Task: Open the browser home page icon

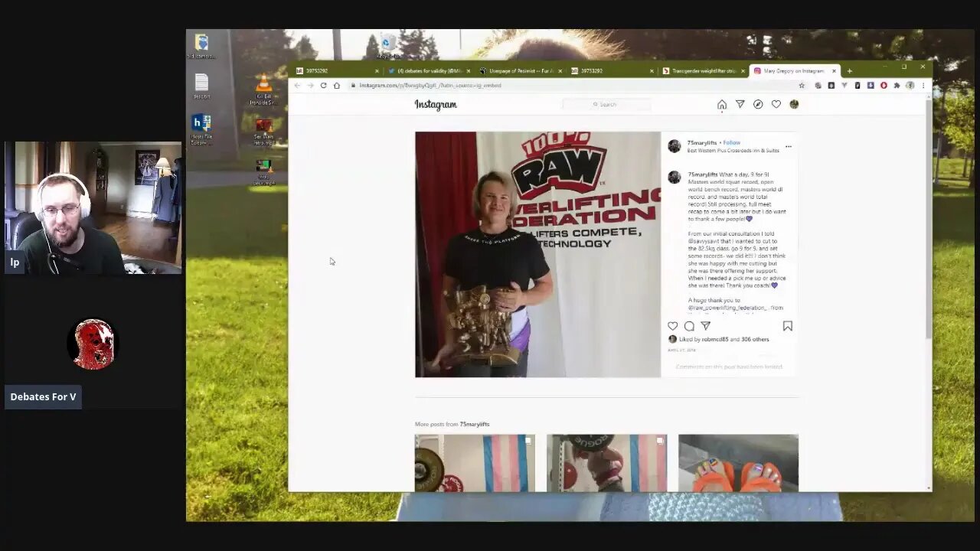Action: [x=336, y=86]
